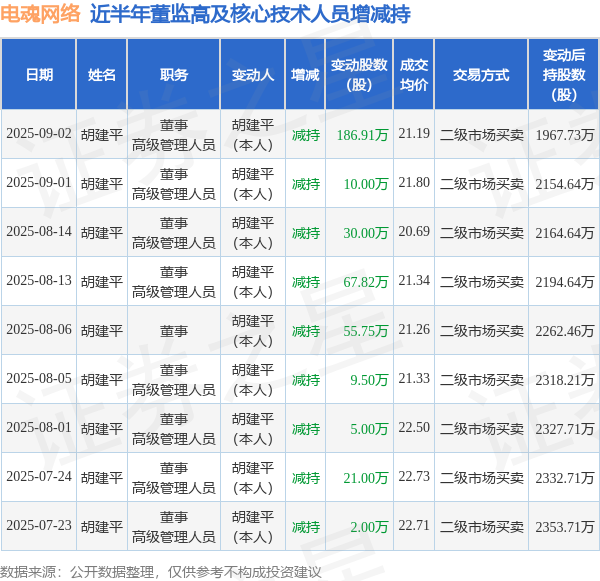Viewport: 600px width, 581px height.
Task: Select the 姓名 column header
Action: pos(101,75)
